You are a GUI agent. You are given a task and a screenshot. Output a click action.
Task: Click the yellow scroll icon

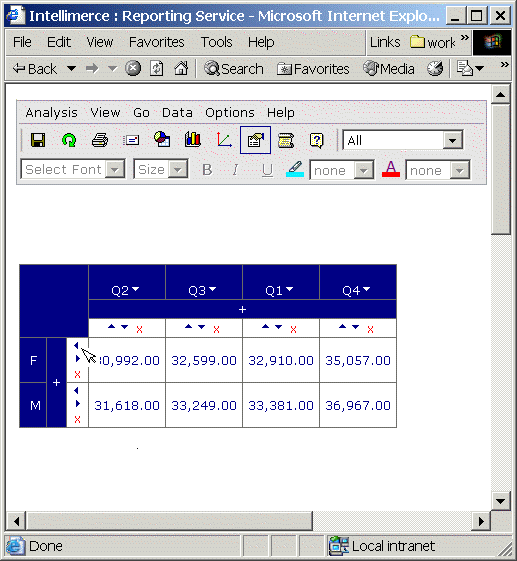coord(286,140)
